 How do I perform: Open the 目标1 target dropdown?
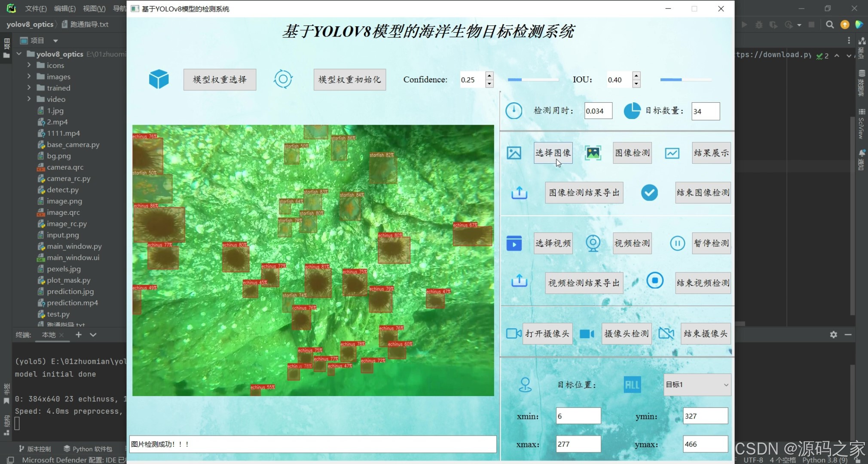(x=697, y=385)
